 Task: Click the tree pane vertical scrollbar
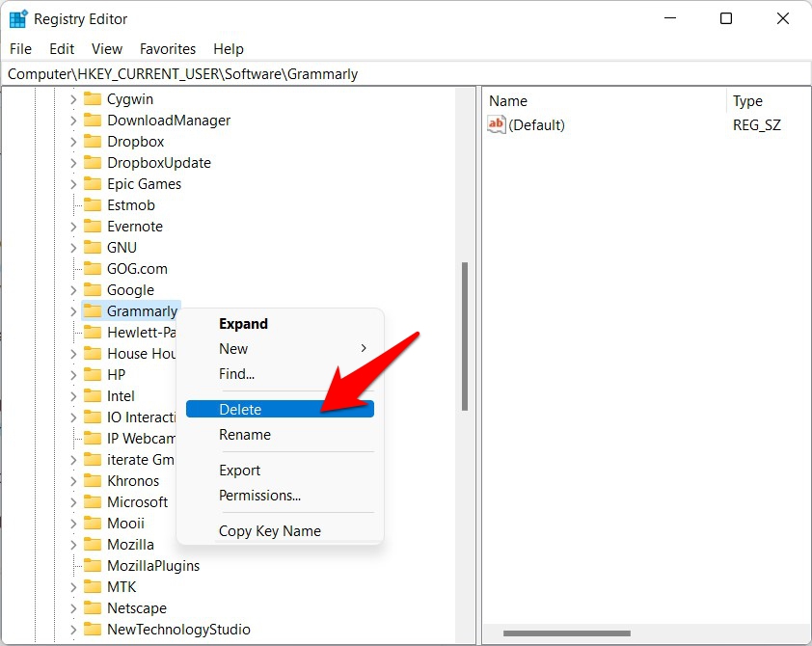point(465,337)
